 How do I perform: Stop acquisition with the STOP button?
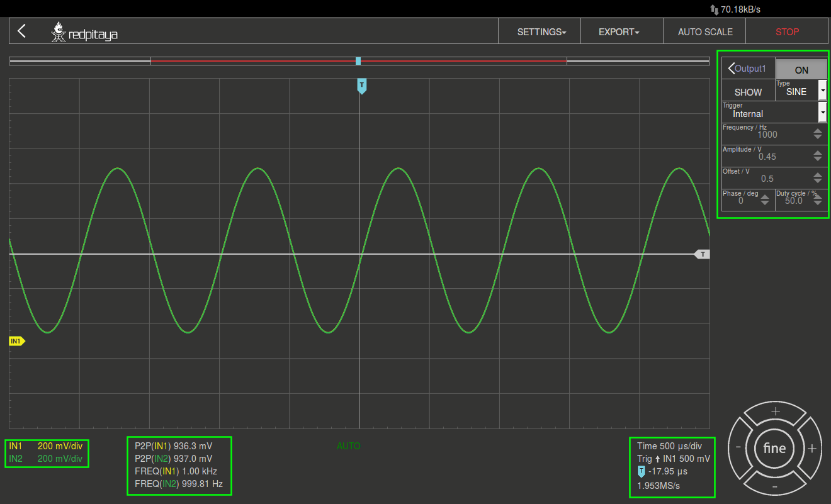(787, 31)
